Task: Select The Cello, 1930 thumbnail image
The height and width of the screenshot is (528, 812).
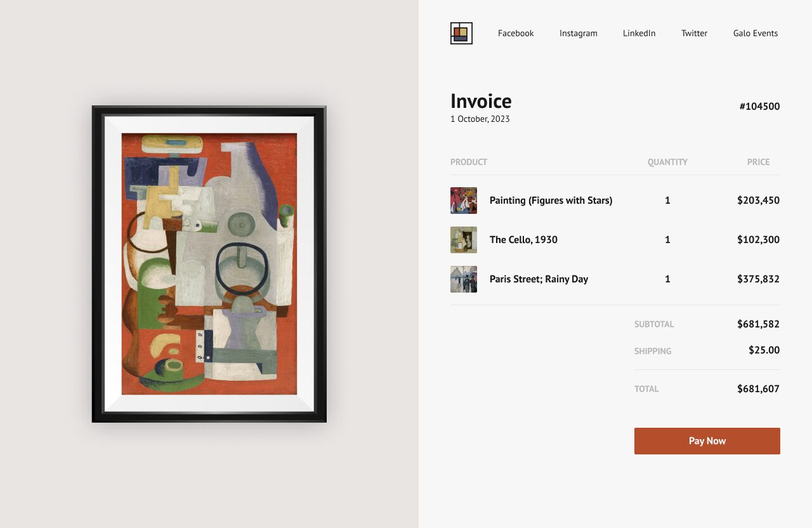Action: pyautogui.click(x=464, y=240)
